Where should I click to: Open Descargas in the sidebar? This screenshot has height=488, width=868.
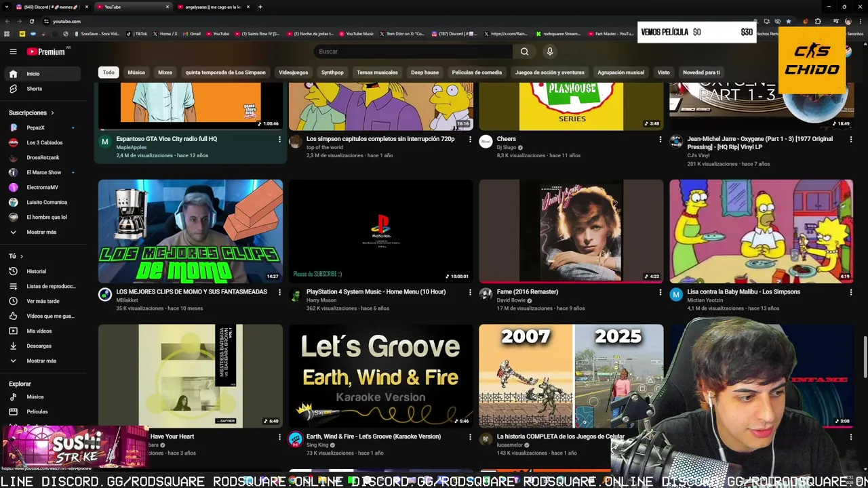(43, 346)
